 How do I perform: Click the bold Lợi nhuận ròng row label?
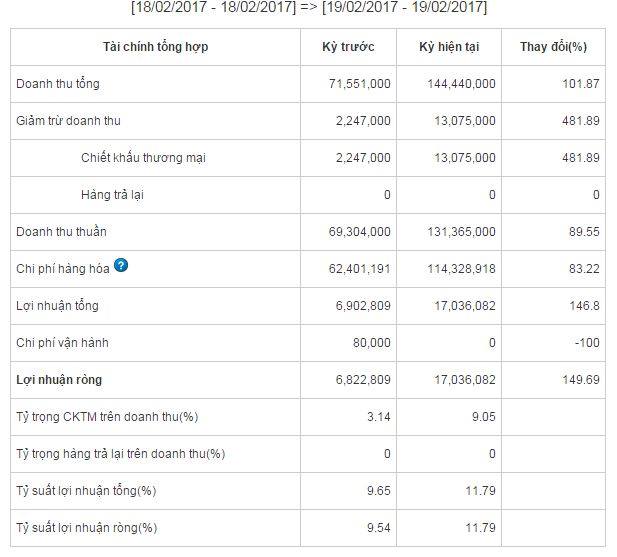(59, 380)
